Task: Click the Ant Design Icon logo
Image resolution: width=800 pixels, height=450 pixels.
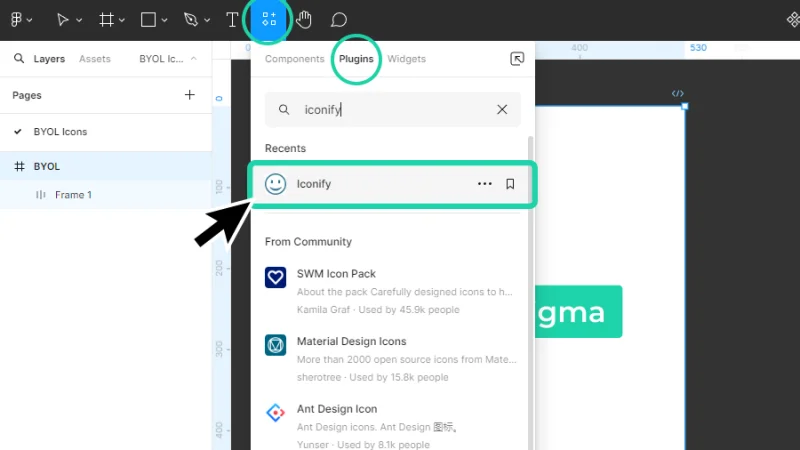Action: coord(276,412)
